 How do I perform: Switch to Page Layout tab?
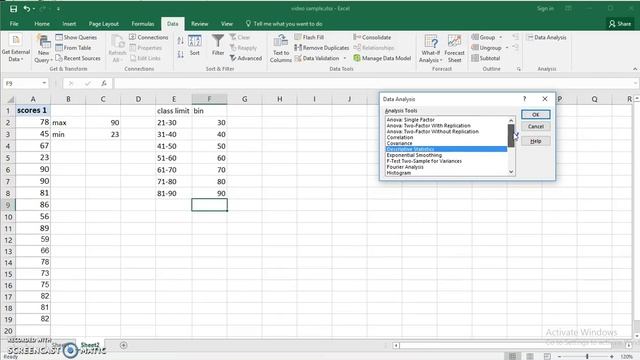[104, 24]
